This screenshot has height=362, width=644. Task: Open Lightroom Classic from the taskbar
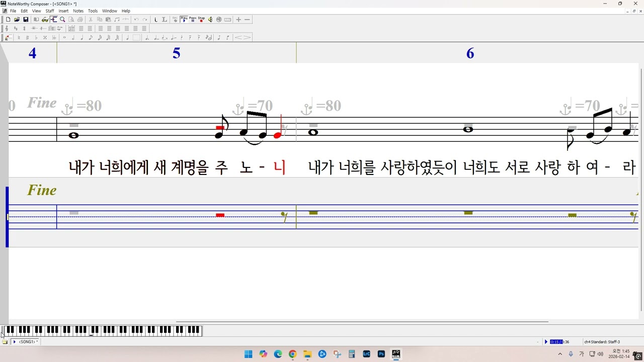pos(367,354)
